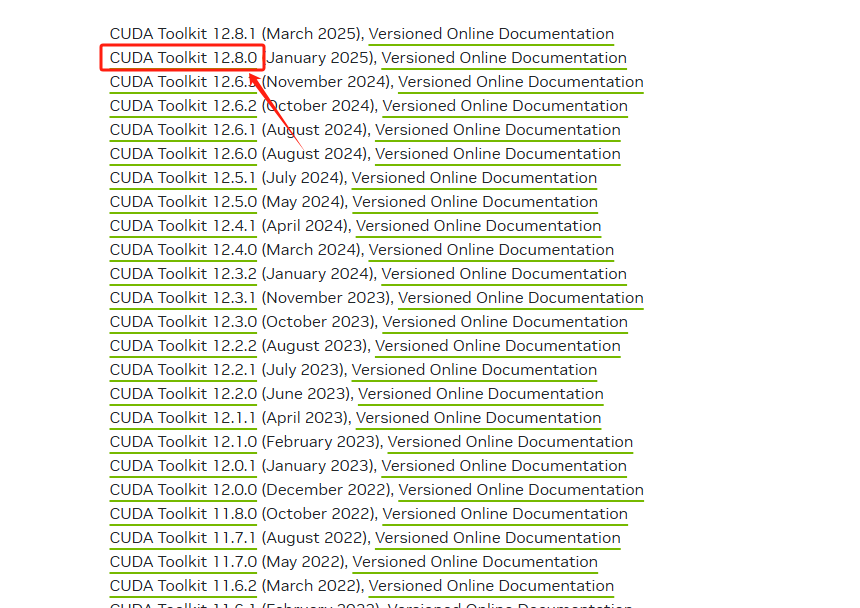860x608 pixels.
Task: Open CUDA Toolkit 12.5.0 link
Action: (x=183, y=202)
